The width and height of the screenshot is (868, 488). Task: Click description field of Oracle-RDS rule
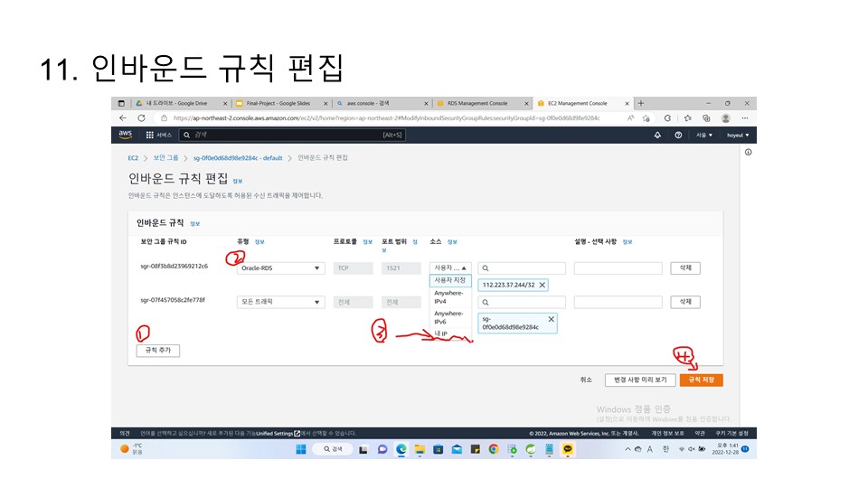point(618,268)
